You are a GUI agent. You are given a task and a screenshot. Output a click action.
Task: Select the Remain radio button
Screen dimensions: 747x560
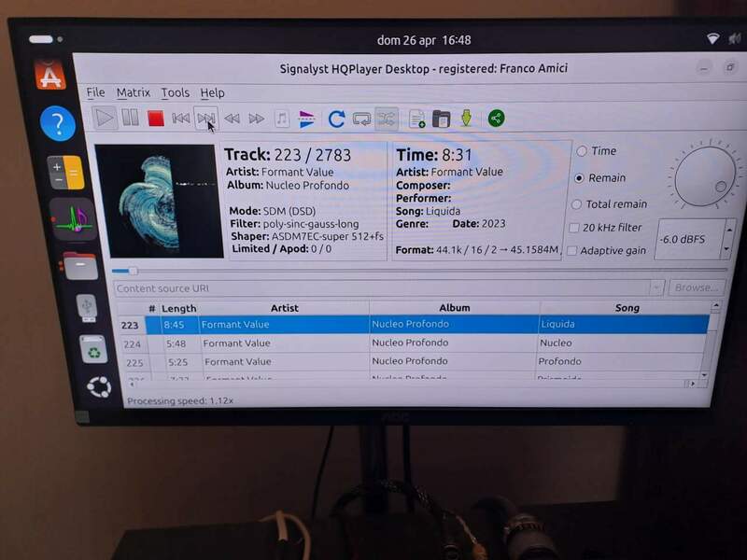[579, 178]
